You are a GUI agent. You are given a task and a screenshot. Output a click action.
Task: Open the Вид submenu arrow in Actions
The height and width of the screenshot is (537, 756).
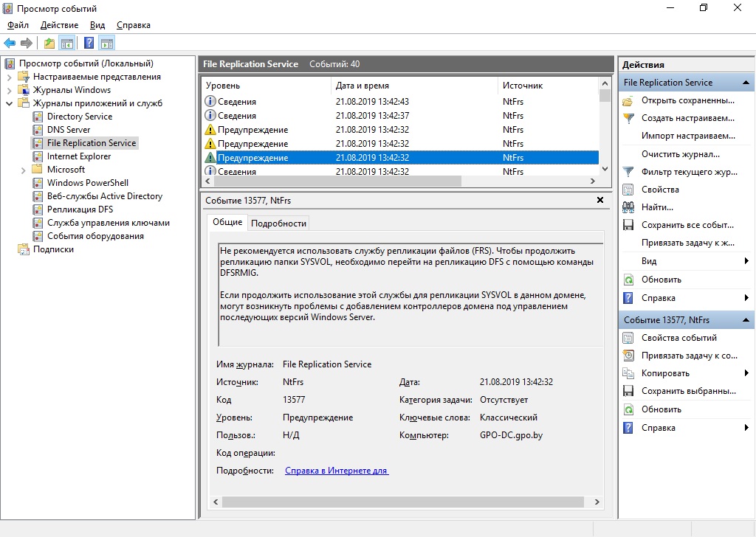click(x=746, y=261)
